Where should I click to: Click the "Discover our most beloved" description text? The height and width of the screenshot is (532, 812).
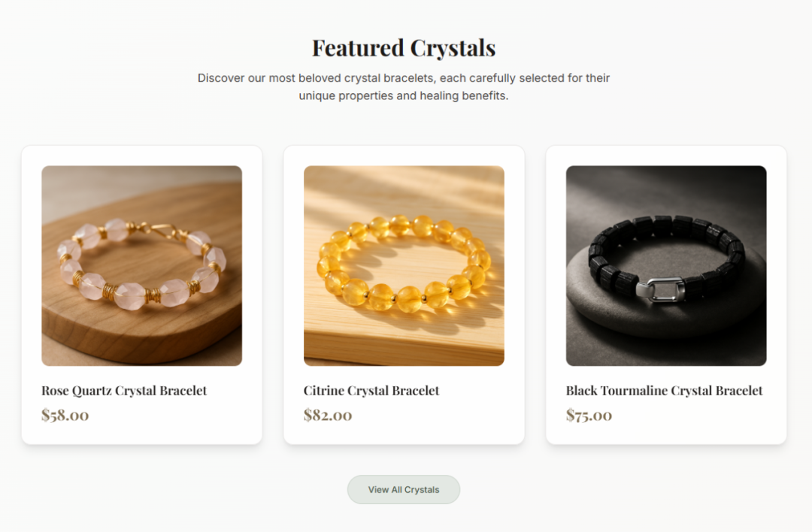pos(404,87)
